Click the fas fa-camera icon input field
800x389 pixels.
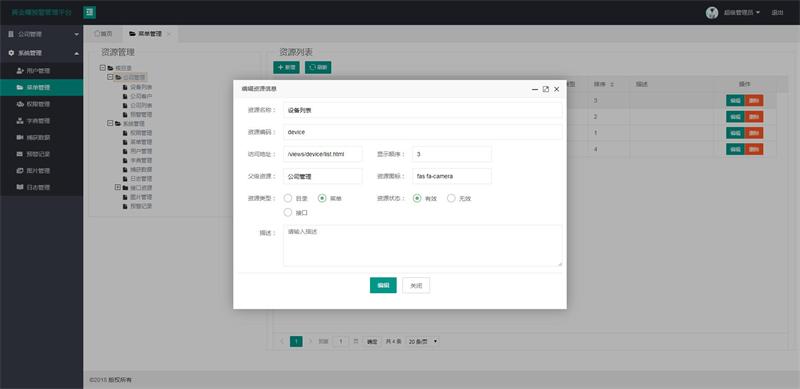(452, 176)
